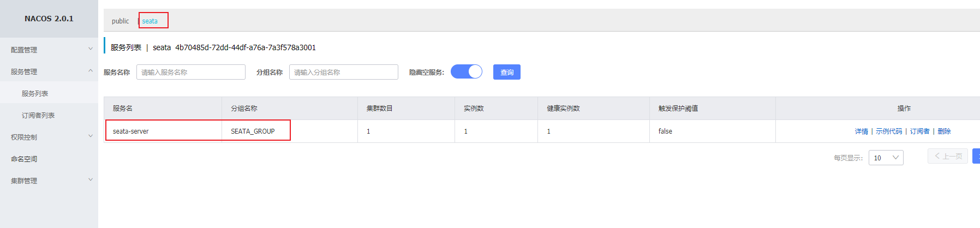Open 订阅者列表 in the sidebar
980x228 pixels.
[x=38, y=115]
